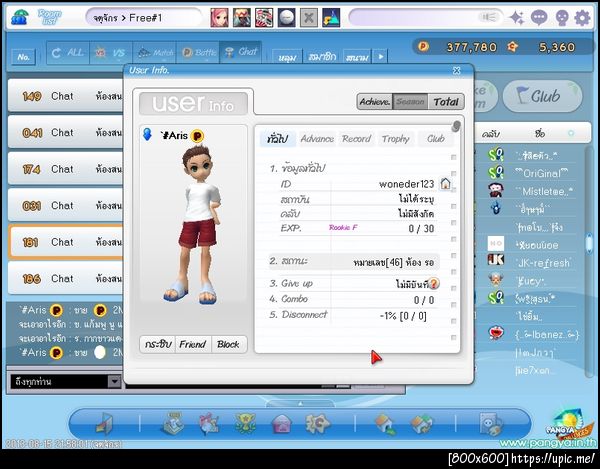The height and width of the screenshot is (469, 600).
Task: Select the Match room filter tab
Action: 155,52
